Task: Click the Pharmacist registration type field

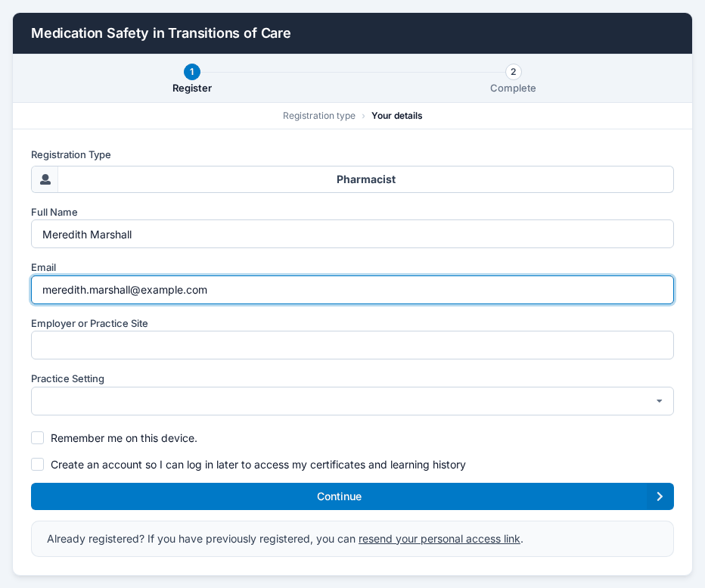Action: point(352,179)
